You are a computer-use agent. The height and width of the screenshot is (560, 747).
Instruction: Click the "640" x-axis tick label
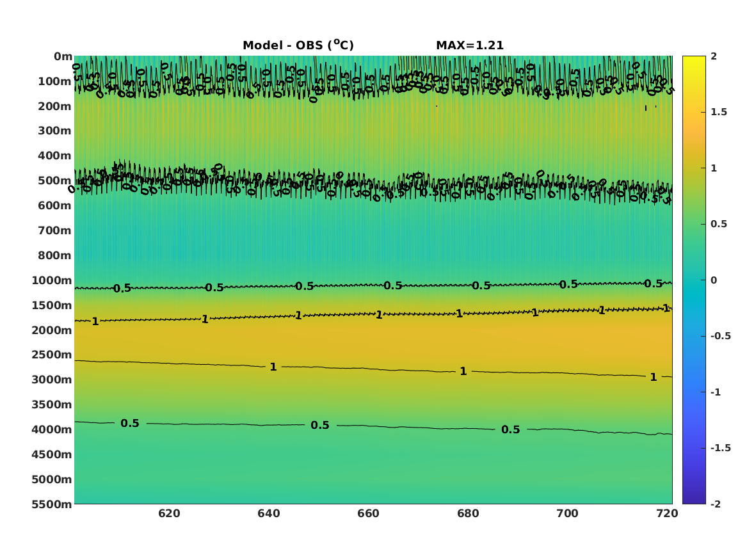[269, 513]
